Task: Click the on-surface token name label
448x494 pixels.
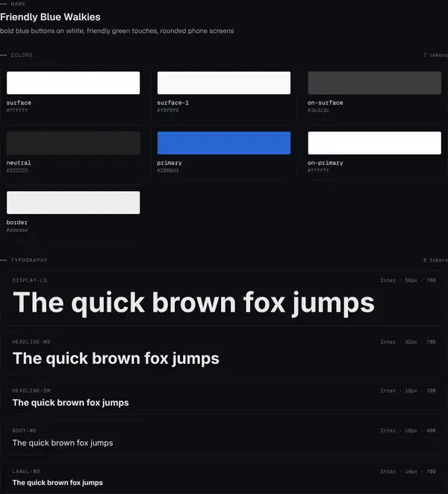Action: coord(326,102)
